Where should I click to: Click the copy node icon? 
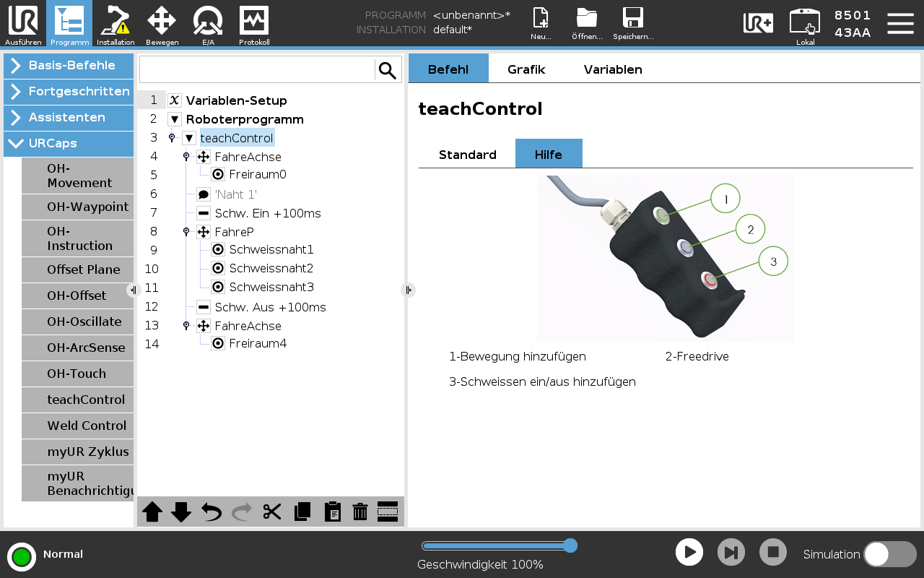(x=302, y=512)
